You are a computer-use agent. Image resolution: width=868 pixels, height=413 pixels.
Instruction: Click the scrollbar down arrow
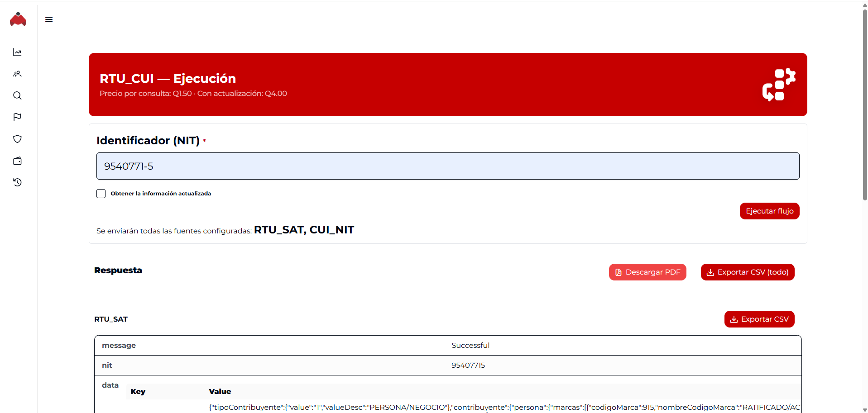pos(864,409)
